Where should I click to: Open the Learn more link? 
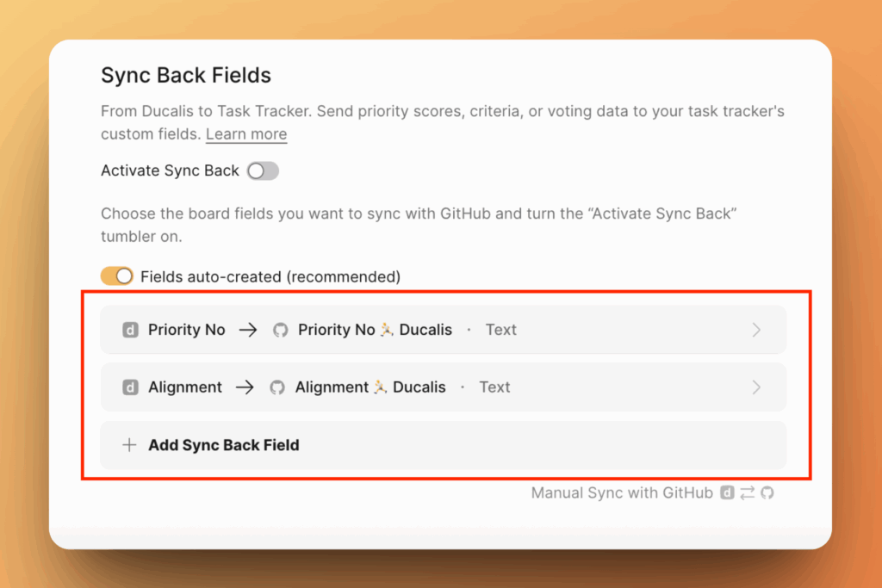(246, 134)
